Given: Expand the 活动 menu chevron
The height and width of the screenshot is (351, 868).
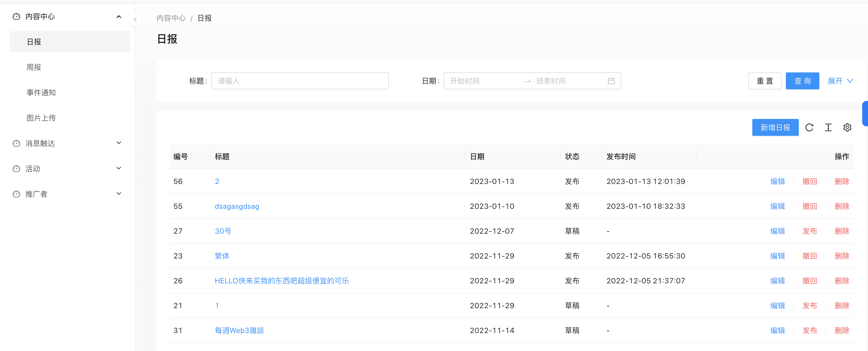Looking at the screenshot, I should [119, 168].
